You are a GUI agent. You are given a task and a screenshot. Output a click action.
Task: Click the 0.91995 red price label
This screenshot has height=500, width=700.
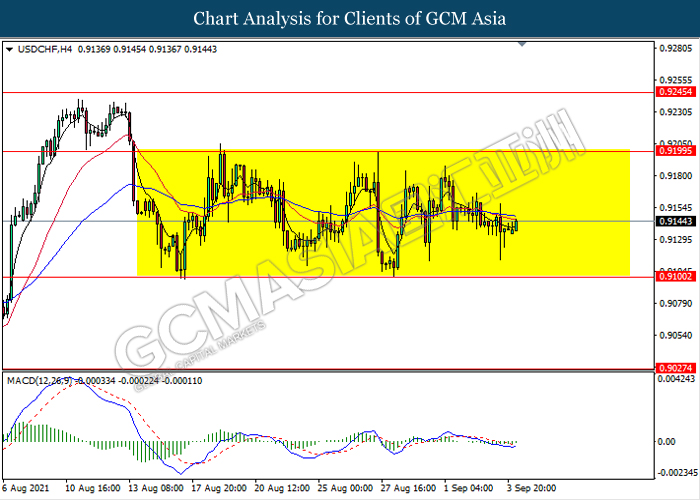pos(676,151)
